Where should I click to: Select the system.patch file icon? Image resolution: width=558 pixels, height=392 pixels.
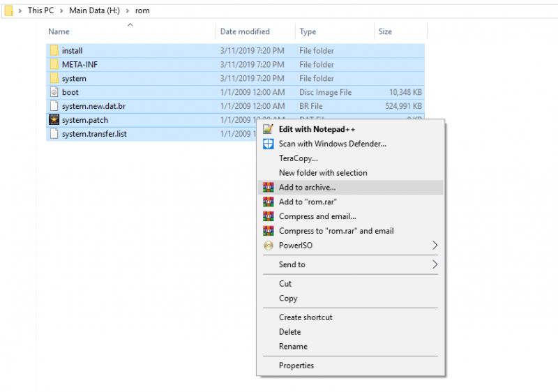pyautogui.click(x=54, y=120)
